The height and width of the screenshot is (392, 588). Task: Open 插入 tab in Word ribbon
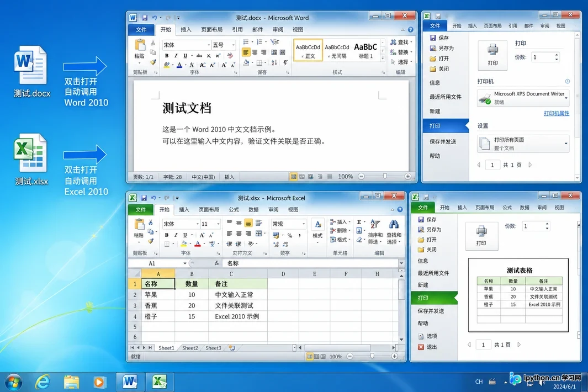point(186,30)
